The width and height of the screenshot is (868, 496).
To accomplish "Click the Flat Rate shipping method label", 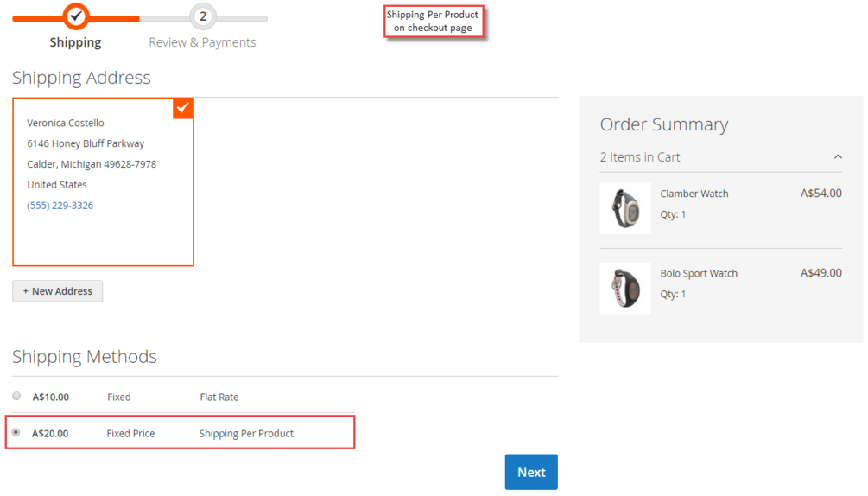I will pyautogui.click(x=219, y=397).
